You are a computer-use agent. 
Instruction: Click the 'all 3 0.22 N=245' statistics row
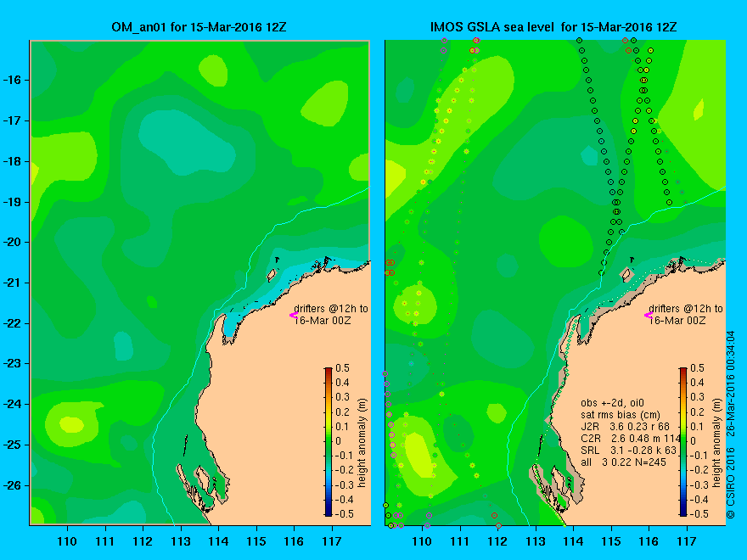click(x=623, y=462)
